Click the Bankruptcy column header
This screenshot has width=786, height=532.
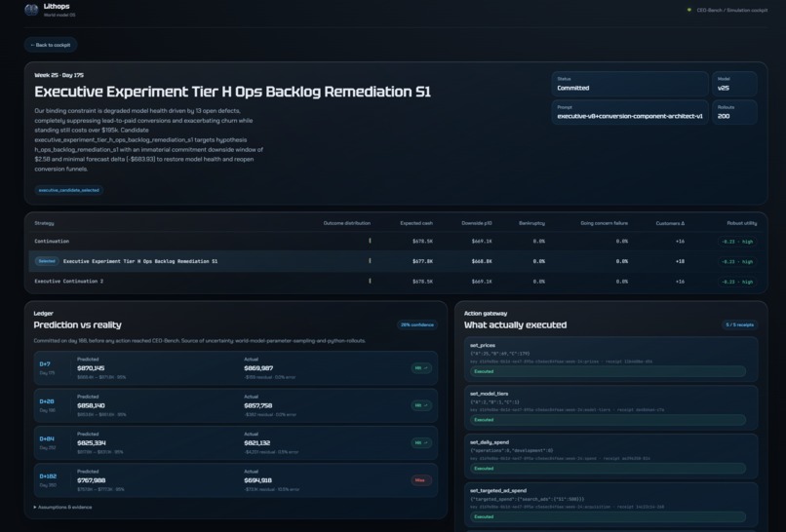click(531, 223)
